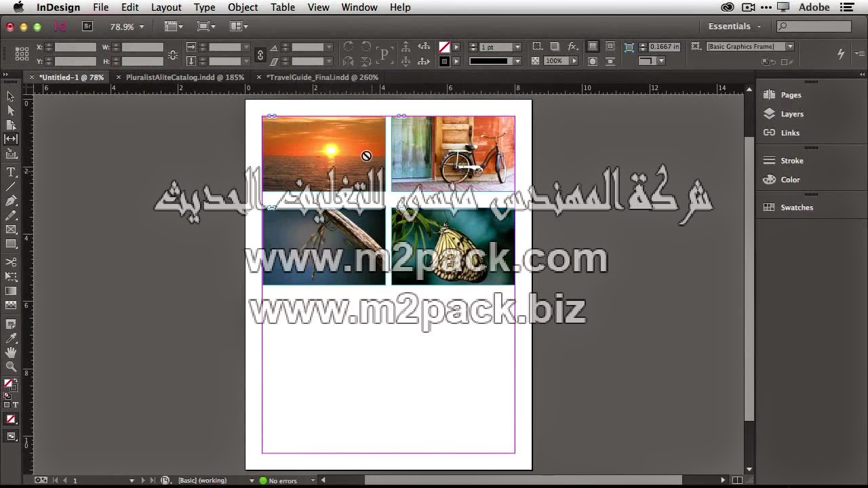Open the Stroke panel
Viewport: 868px width, 488px height.
791,161
